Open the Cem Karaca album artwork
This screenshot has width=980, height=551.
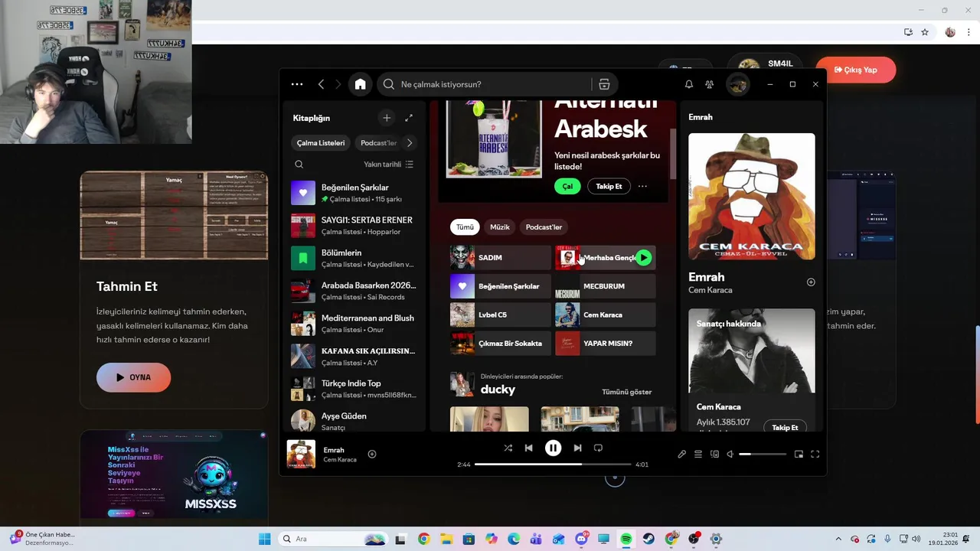tap(752, 197)
